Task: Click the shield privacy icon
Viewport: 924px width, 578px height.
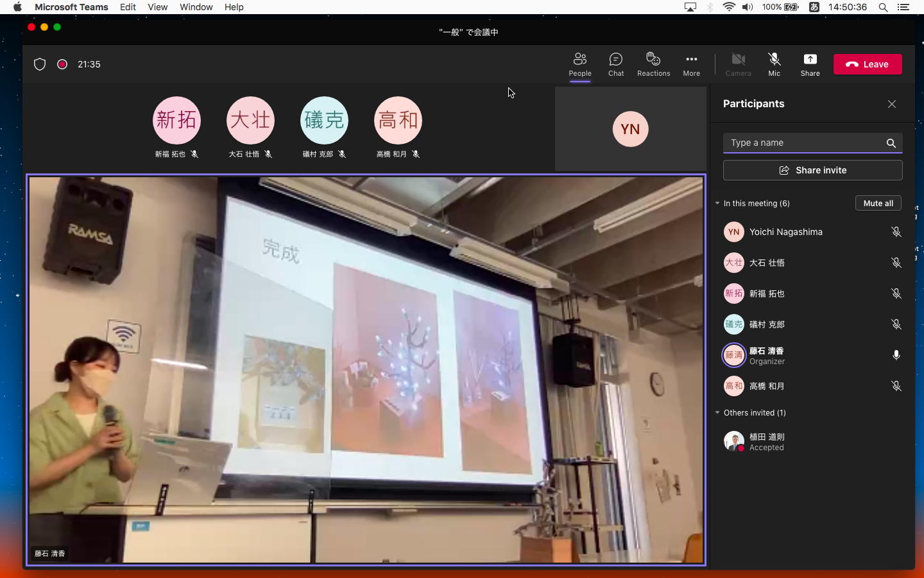Action: (40, 64)
